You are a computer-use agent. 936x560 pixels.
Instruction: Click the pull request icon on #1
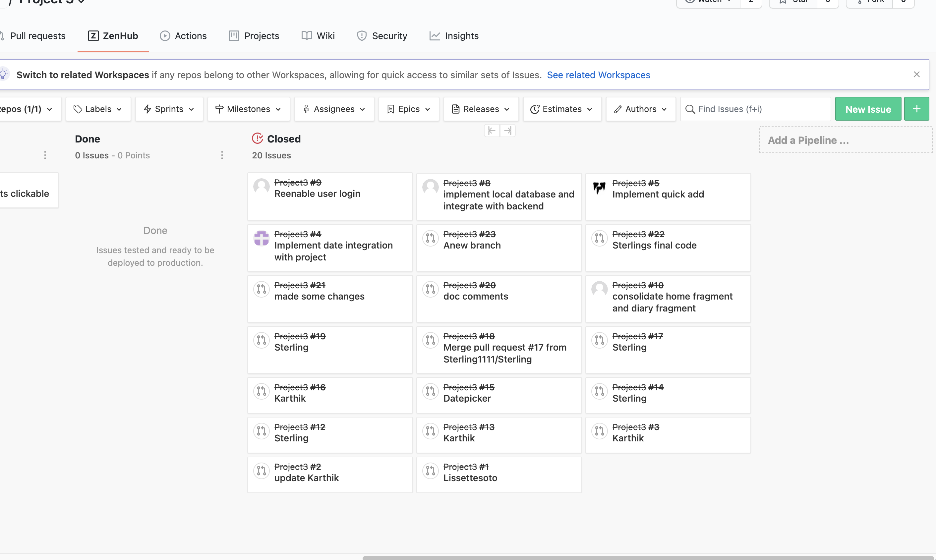click(x=430, y=471)
